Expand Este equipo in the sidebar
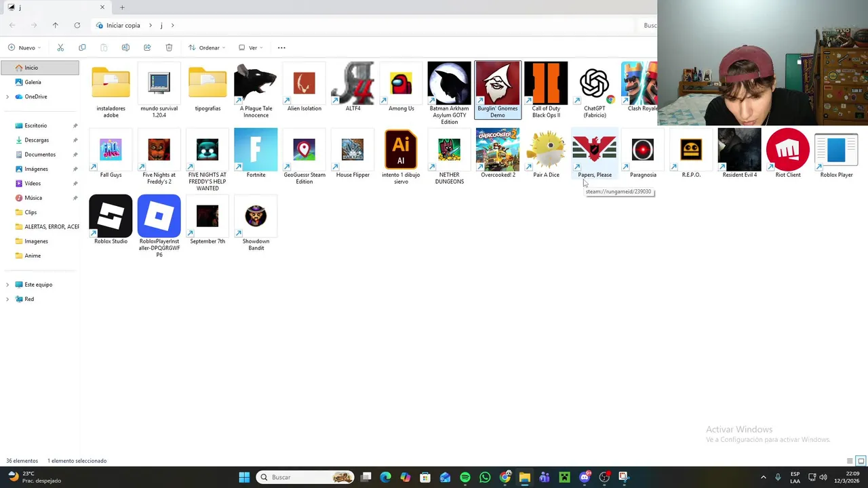 pyautogui.click(x=7, y=285)
